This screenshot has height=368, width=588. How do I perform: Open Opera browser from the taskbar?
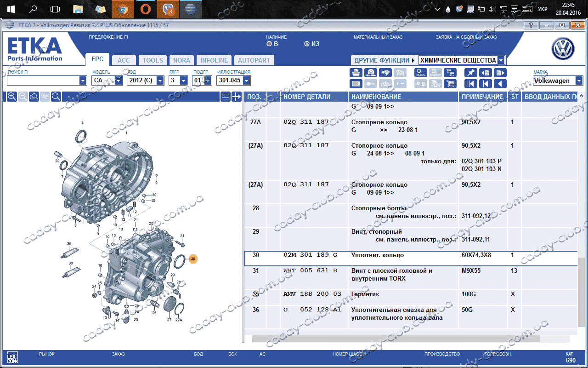[145, 9]
